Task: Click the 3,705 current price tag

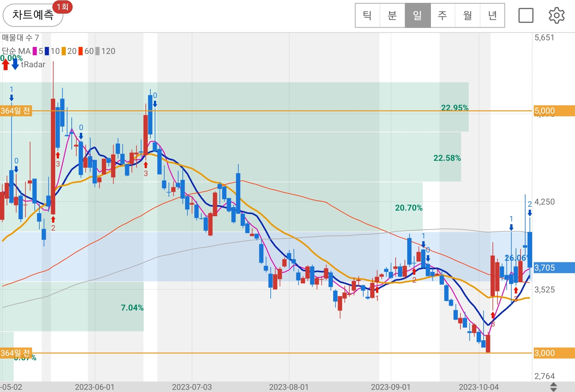Action: pyautogui.click(x=554, y=268)
